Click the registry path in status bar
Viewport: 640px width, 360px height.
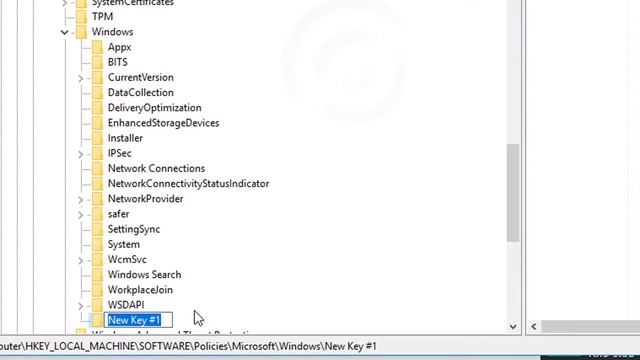(x=188, y=347)
